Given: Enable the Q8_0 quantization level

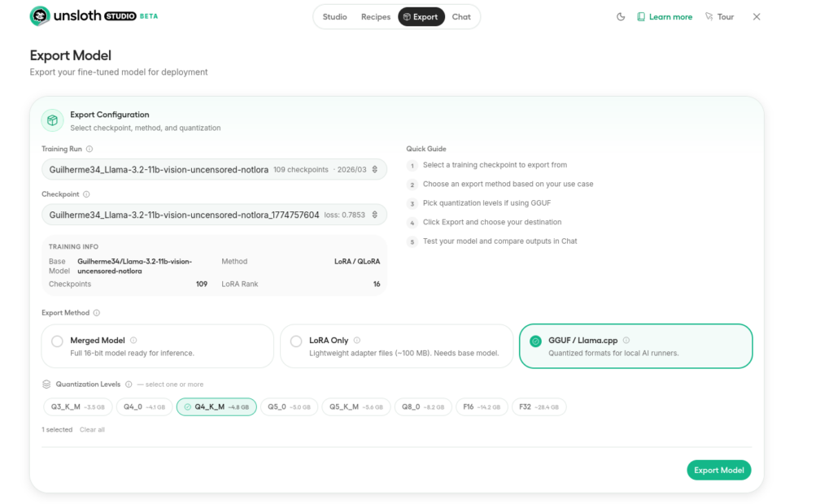Looking at the screenshot, I should 422,406.
